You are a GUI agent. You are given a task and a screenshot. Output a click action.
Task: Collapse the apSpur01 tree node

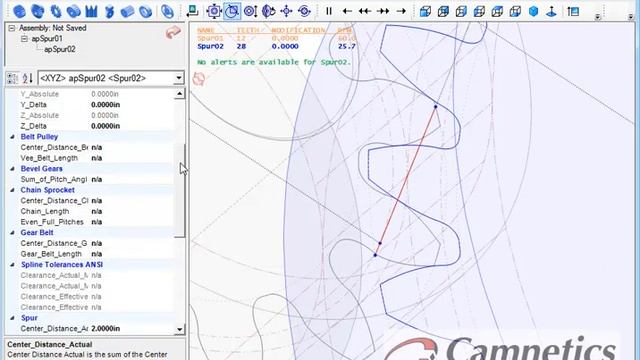[x=24, y=39]
